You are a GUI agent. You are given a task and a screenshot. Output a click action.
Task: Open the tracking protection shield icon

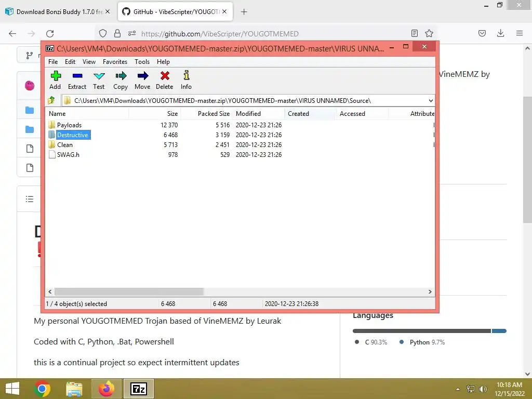pos(103,34)
